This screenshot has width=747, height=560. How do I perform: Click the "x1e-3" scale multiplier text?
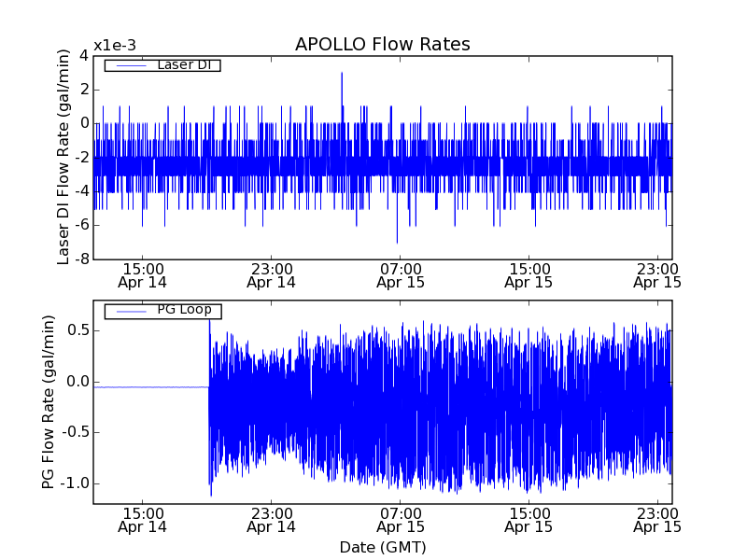coord(115,46)
